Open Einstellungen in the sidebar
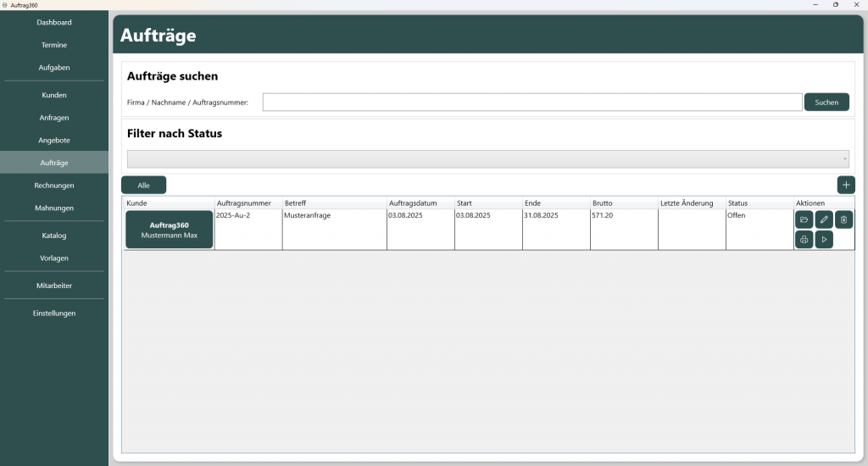This screenshot has width=868, height=466. (x=54, y=313)
